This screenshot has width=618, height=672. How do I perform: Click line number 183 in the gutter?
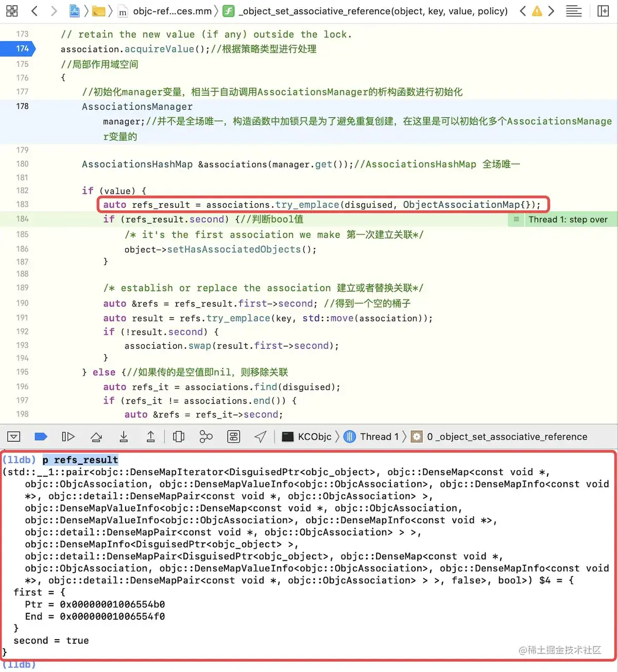tap(22, 204)
